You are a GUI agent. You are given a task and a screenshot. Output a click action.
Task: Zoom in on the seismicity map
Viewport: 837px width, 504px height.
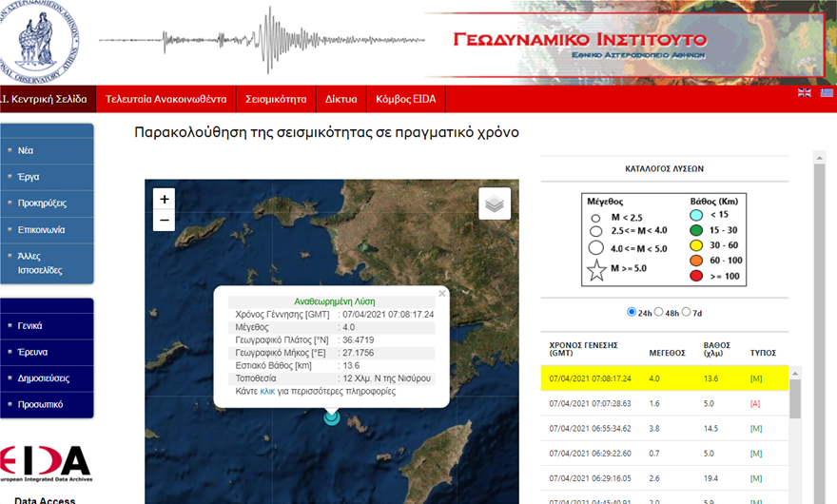[165, 199]
